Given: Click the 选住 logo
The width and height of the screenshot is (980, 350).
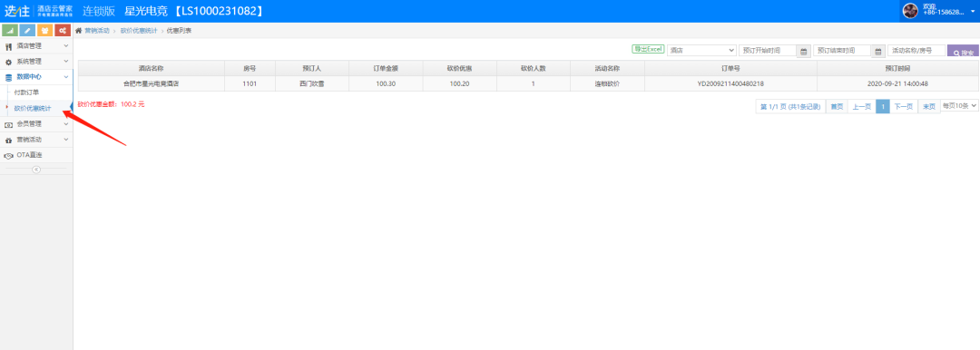Looking at the screenshot, I should click(x=17, y=11).
